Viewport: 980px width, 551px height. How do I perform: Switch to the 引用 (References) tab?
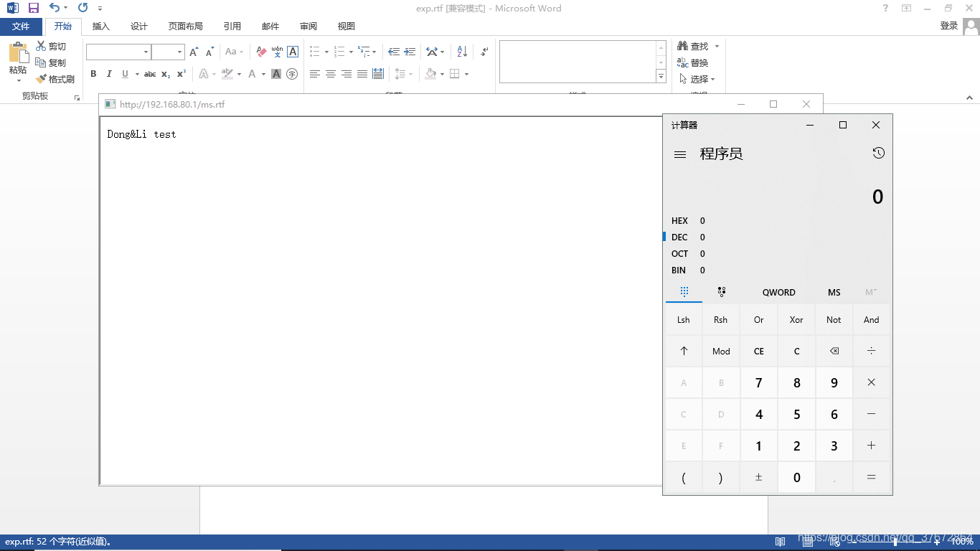(232, 27)
